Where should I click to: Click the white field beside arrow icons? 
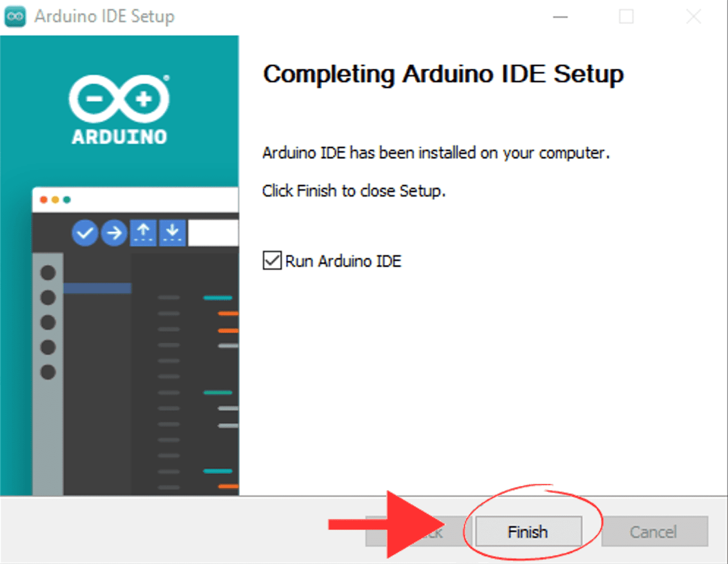click(x=213, y=233)
